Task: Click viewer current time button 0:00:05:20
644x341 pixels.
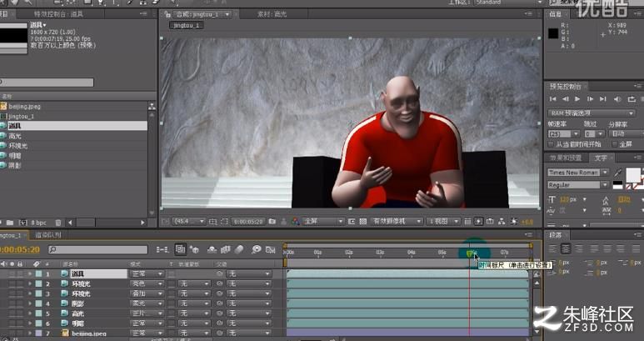Action: 247,222
